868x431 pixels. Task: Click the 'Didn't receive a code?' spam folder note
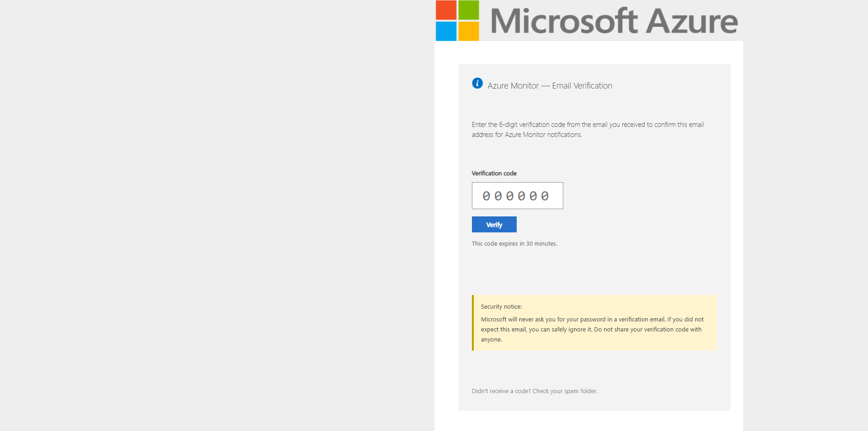[x=535, y=391]
